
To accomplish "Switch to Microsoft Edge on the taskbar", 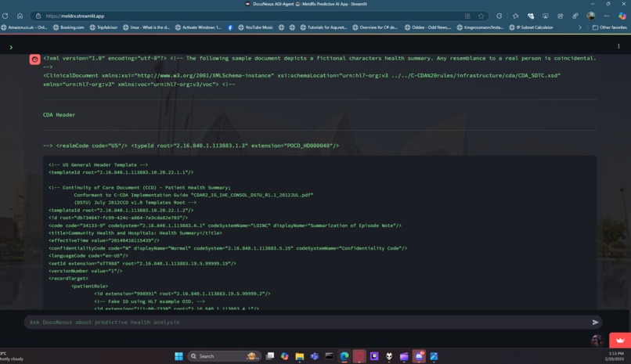I will [344, 356].
